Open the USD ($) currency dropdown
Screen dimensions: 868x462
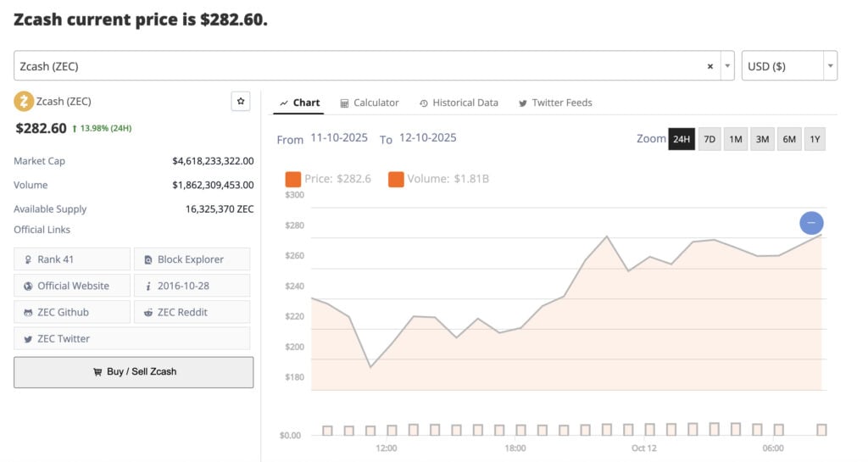pos(789,66)
